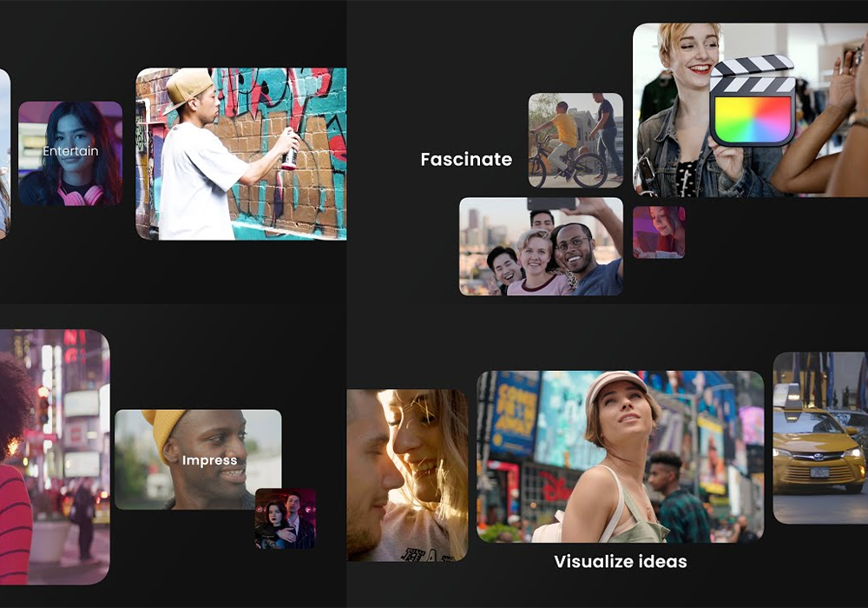
Task: Click the Visualize ideas caption
Action: click(x=620, y=562)
